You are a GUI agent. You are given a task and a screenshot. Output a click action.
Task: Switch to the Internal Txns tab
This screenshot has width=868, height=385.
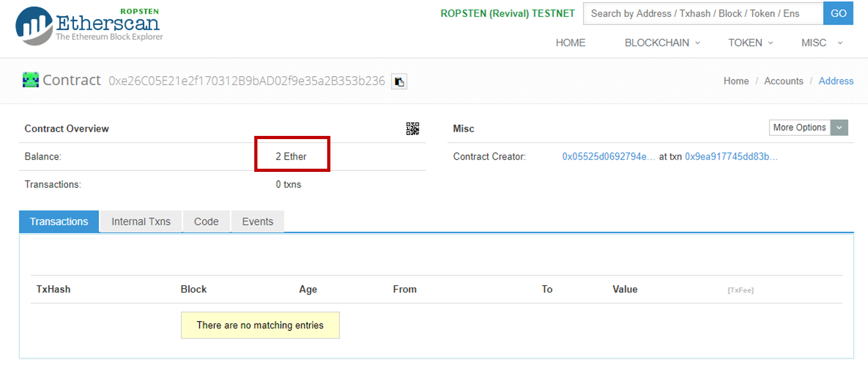pos(141,222)
